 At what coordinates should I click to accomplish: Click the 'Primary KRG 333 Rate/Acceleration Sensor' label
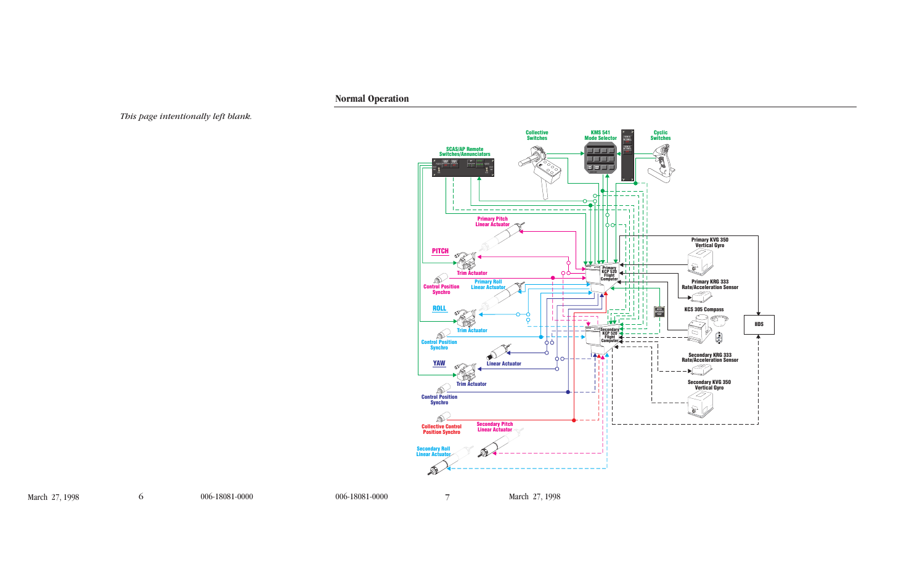tap(710, 285)
